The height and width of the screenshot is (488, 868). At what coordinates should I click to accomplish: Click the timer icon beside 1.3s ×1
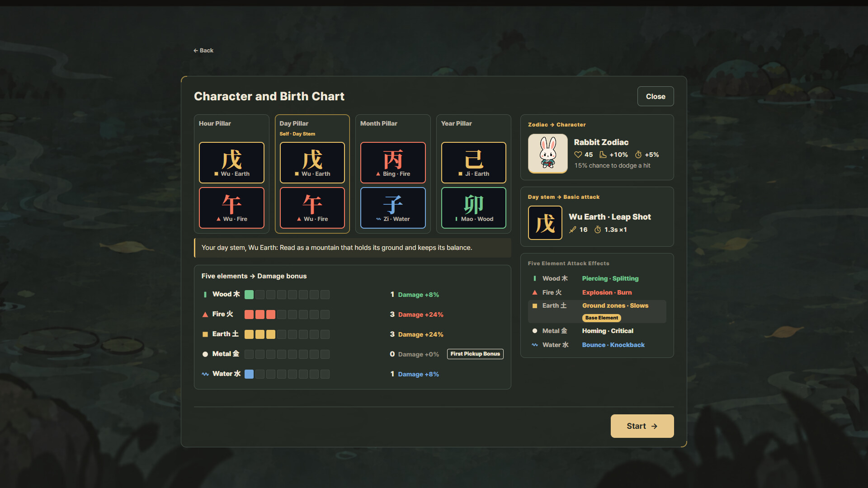click(x=598, y=230)
